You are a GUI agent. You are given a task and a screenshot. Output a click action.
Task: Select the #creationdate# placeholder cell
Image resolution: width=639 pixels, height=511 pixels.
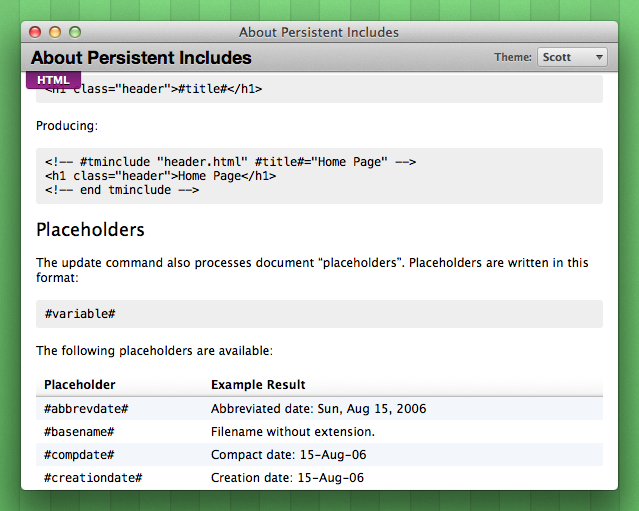click(93, 478)
